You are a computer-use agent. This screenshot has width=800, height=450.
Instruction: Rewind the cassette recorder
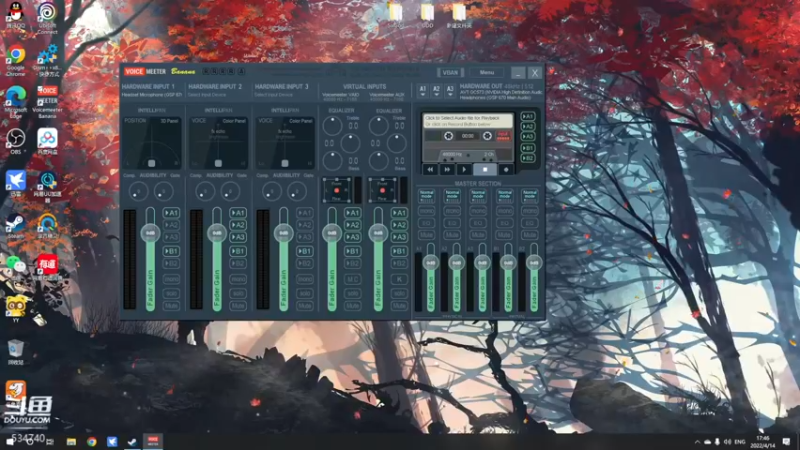430,169
